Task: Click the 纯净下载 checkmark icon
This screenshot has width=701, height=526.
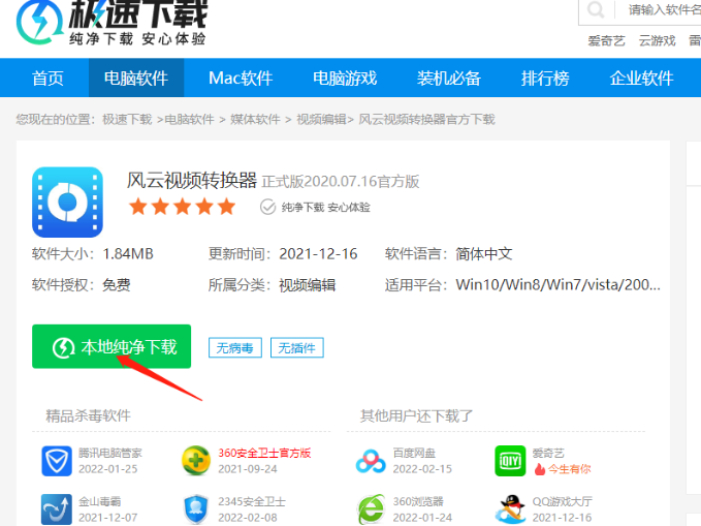Action: pyautogui.click(x=268, y=207)
